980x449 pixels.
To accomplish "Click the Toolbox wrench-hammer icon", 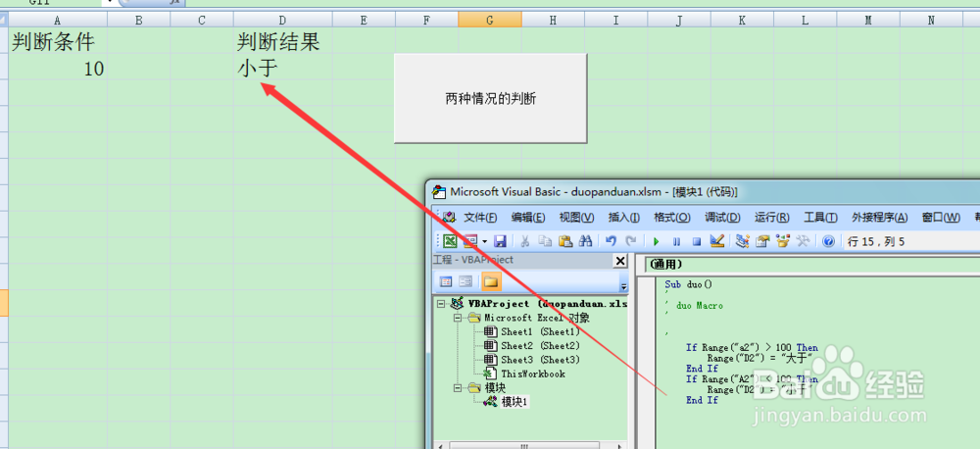I will point(804,241).
